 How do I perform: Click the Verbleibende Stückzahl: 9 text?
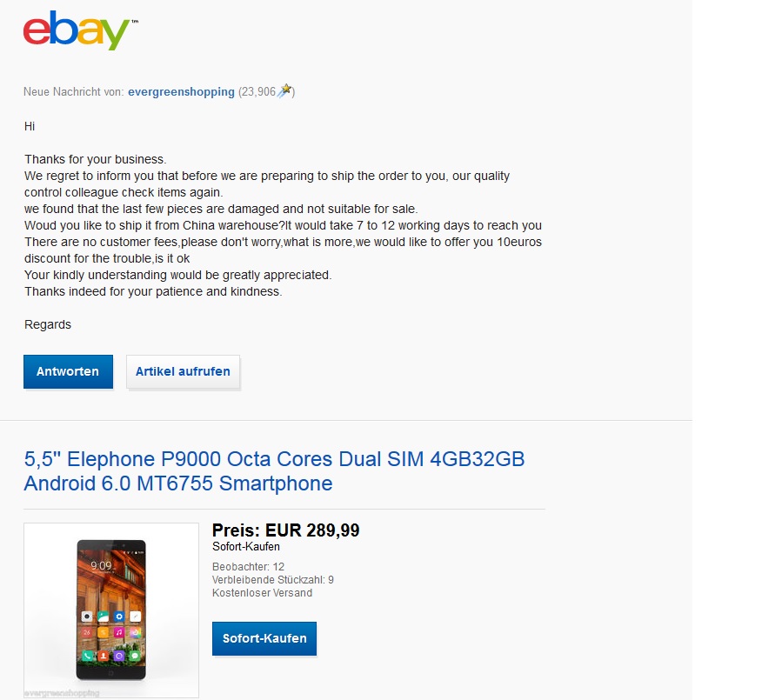272,580
